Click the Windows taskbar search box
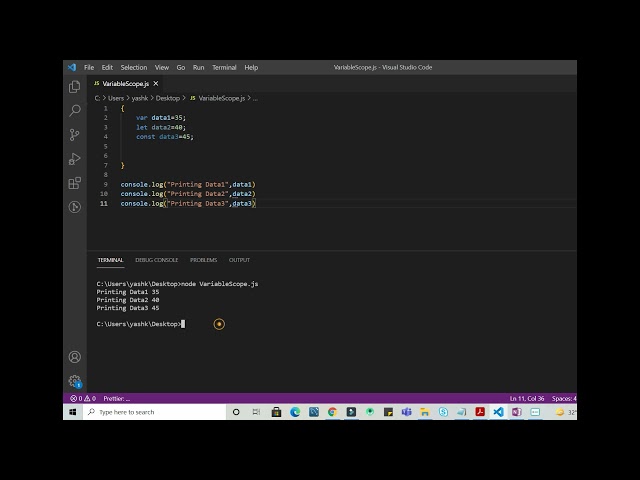Screen dimensions: 640x480 (155, 412)
